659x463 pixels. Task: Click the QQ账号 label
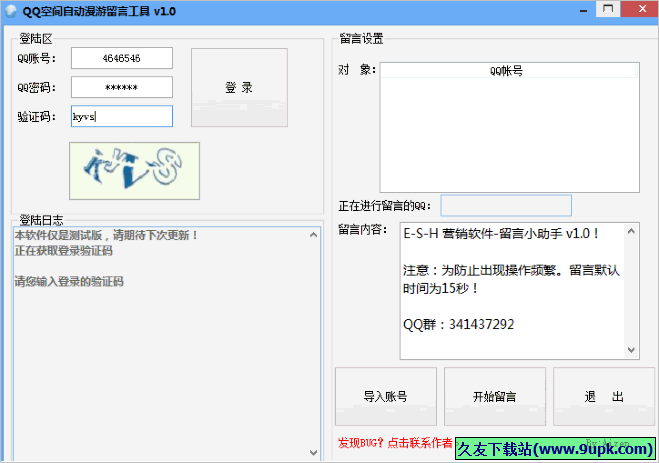[x=37, y=58]
